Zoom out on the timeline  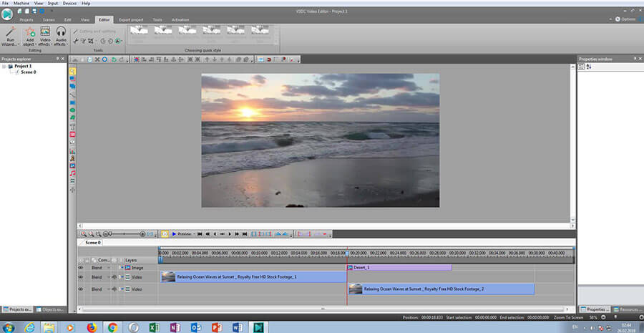[91, 234]
